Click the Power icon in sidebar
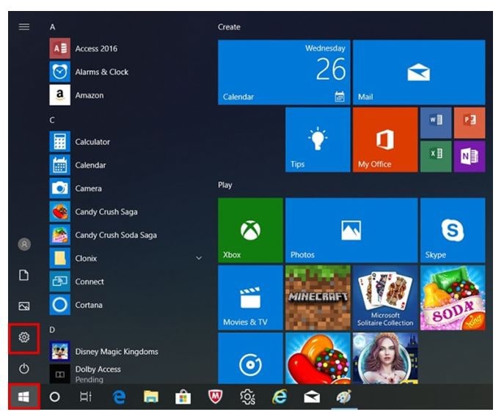The height and width of the screenshot is (420, 504). click(x=24, y=369)
